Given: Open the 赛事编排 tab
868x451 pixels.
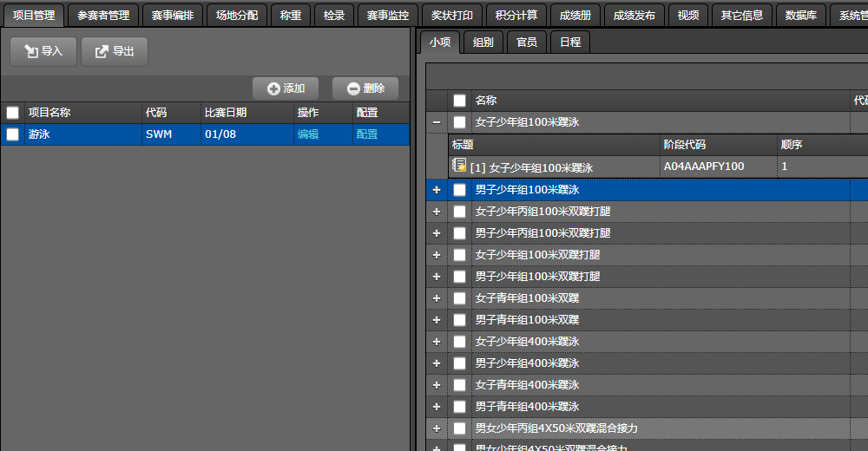Looking at the screenshot, I should [171, 15].
